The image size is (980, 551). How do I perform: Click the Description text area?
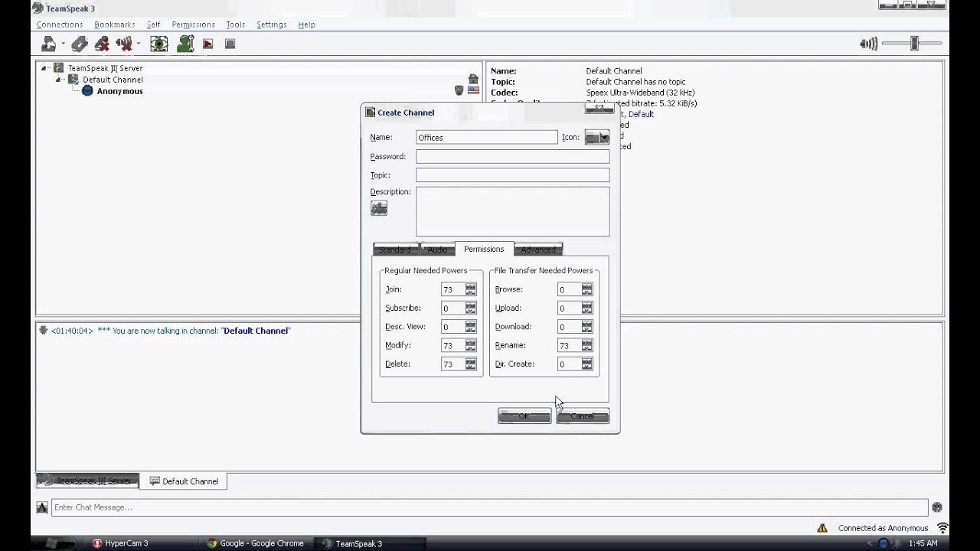[513, 211]
